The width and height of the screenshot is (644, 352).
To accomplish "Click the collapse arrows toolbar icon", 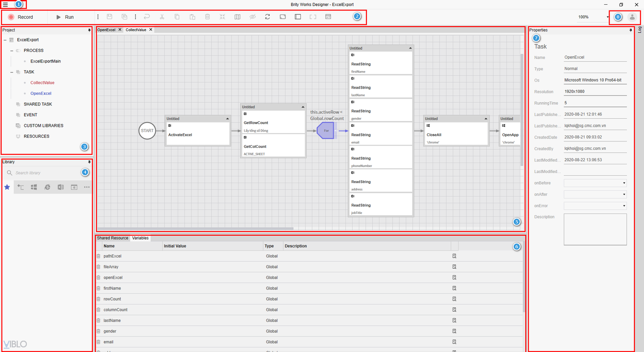I will pos(222,17).
